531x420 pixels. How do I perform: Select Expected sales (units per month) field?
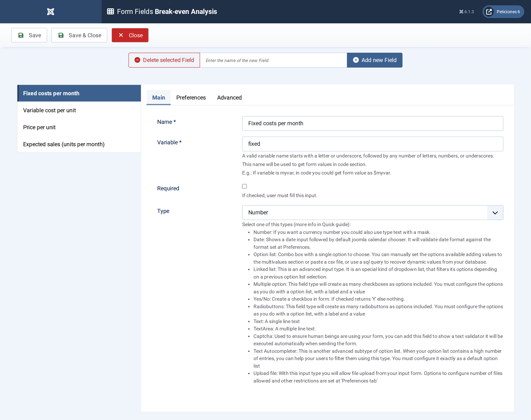coord(79,144)
